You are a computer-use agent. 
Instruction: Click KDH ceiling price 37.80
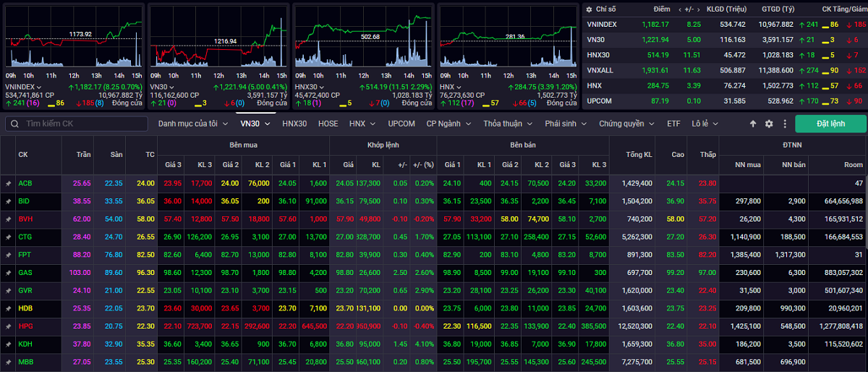tap(82, 344)
